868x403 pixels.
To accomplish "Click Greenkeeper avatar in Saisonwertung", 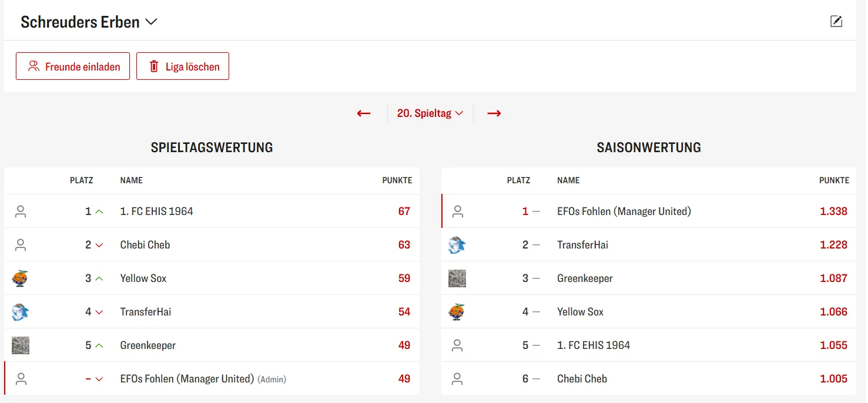I will (x=457, y=278).
